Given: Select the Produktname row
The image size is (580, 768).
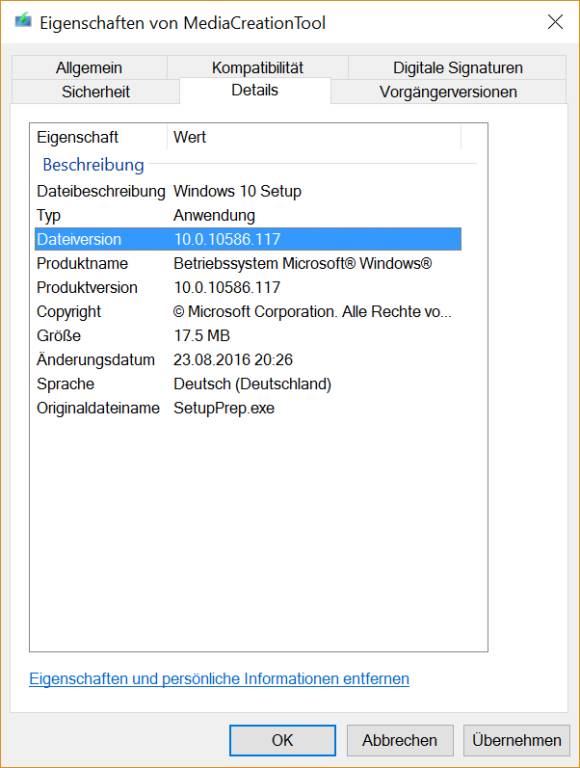Looking at the screenshot, I should [x=248, y=264].
